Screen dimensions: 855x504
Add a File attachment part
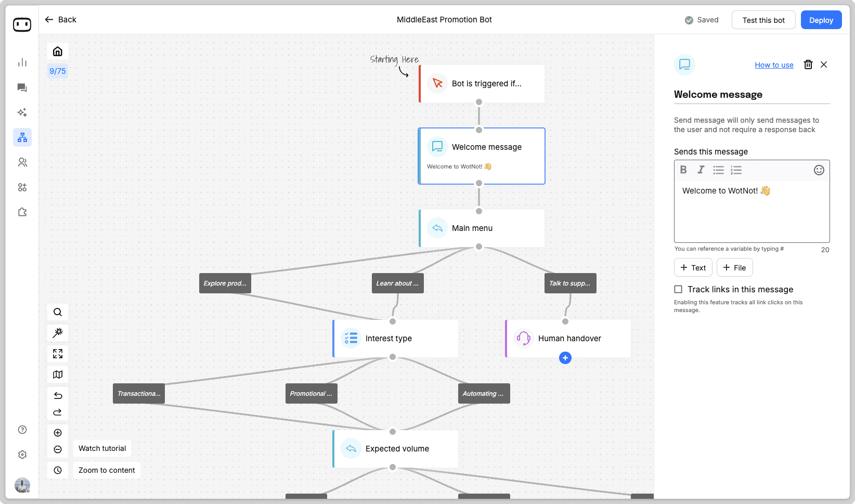coord(734,267)
